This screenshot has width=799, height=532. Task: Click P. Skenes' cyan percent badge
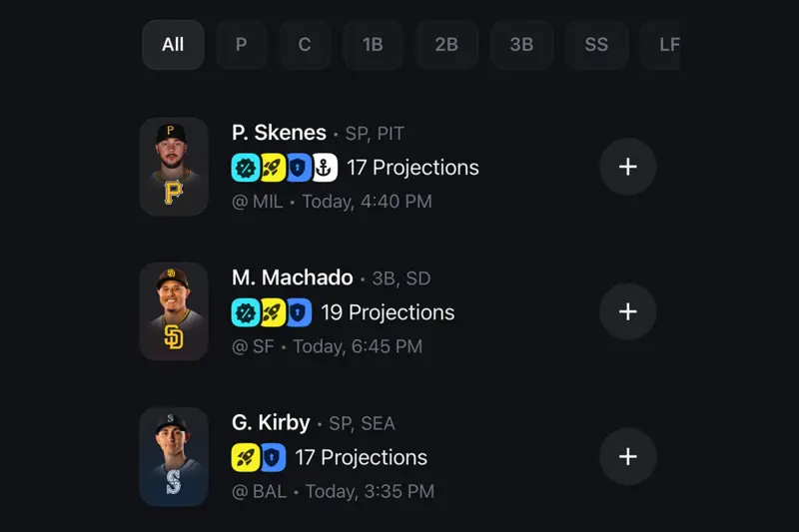coord(245,168)
